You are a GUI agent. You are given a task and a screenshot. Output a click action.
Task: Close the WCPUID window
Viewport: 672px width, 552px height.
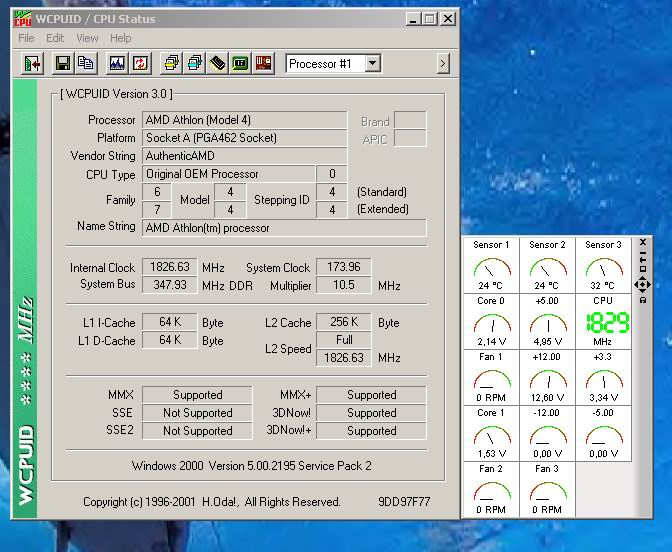(447, 19)
